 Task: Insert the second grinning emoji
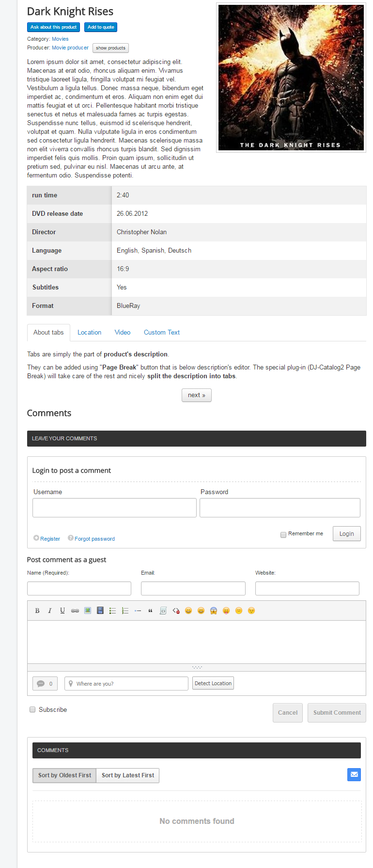[201, 611]
